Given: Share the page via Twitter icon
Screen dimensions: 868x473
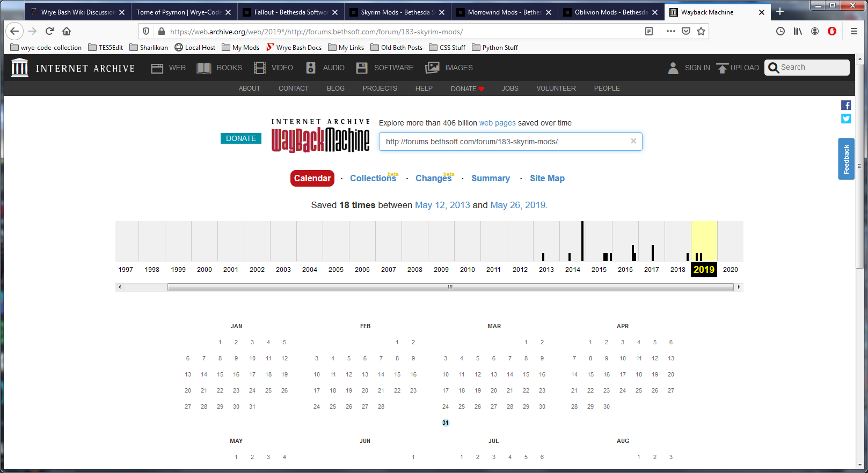Looking at the screenshot, I should pos(846,119).
